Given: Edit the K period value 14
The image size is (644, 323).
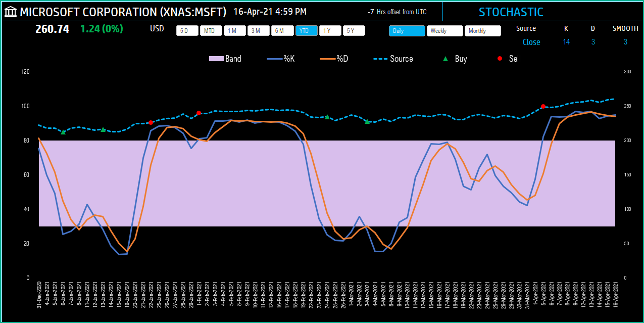Looking at the screenshot, I should [x=566, y=42].
